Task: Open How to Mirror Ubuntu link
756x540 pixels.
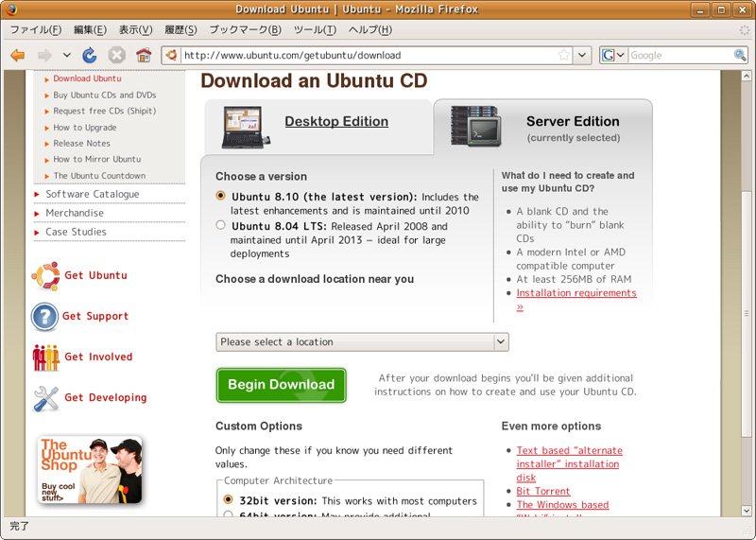Action: (97, 159)
